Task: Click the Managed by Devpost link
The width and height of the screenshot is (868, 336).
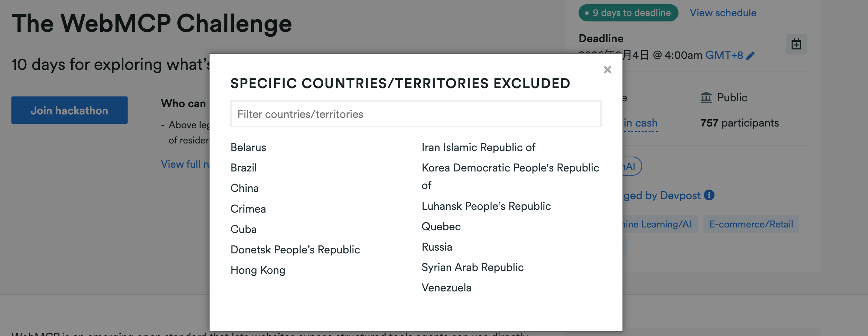Action: [662, 196]
